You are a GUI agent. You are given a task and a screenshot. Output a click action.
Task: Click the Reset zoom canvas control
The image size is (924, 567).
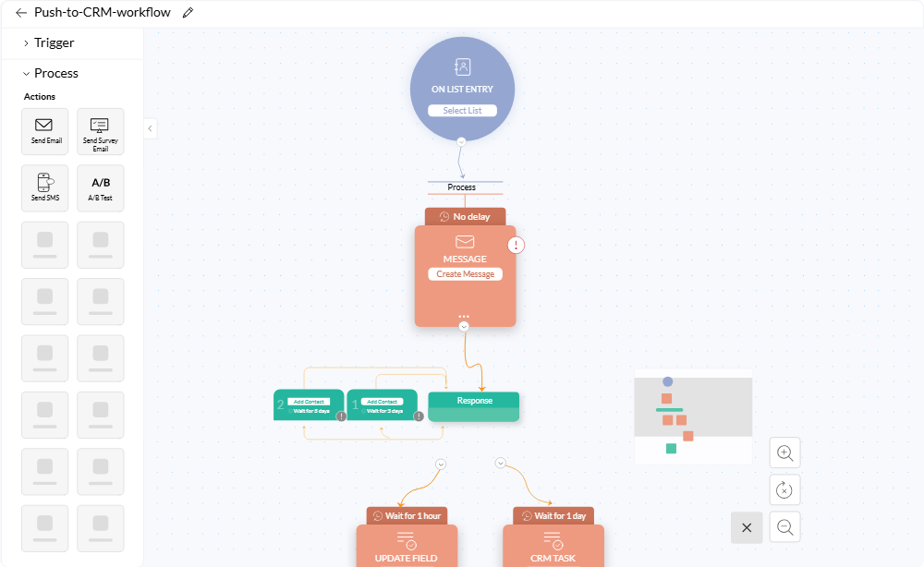pos(784,489)
